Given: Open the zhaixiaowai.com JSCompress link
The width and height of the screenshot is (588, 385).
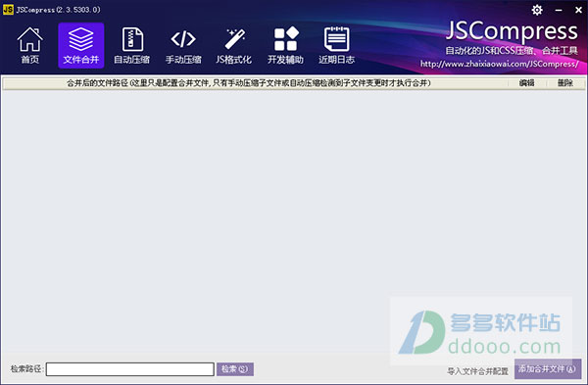Looking at the screenshot, I should [499, 64].
